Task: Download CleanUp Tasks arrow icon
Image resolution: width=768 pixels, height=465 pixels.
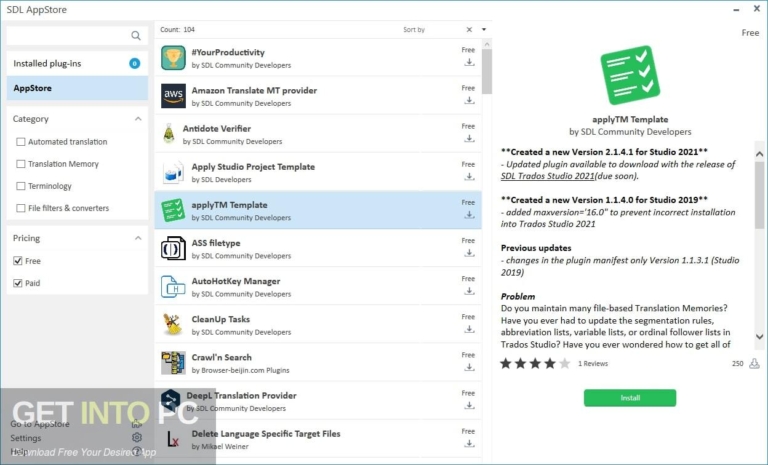Action: [x=469, y=329]
